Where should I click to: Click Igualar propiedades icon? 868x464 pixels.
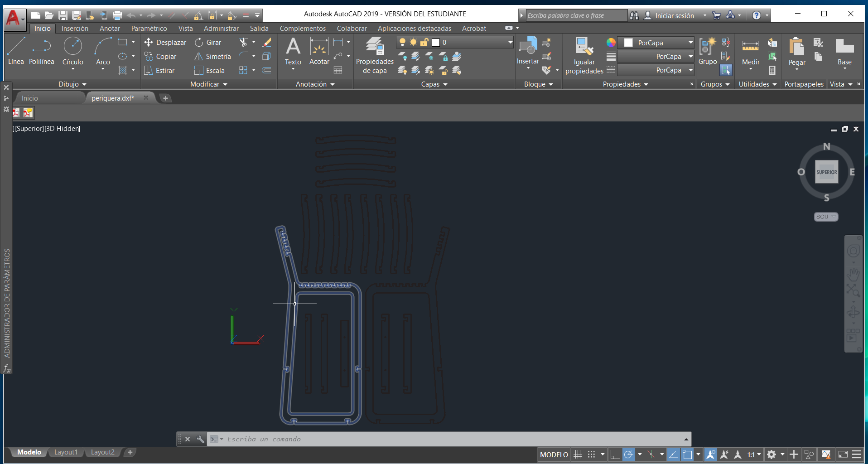click(584, 54)
